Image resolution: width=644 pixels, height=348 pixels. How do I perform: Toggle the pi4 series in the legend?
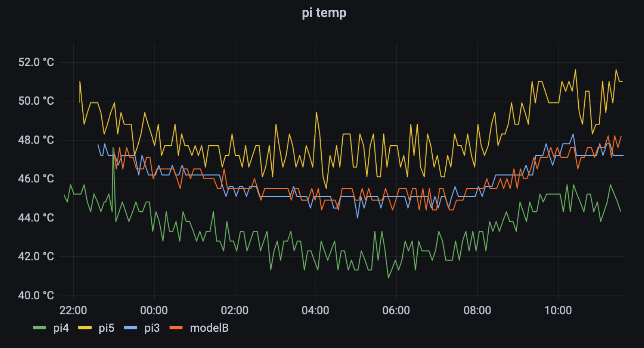point(61,328)
